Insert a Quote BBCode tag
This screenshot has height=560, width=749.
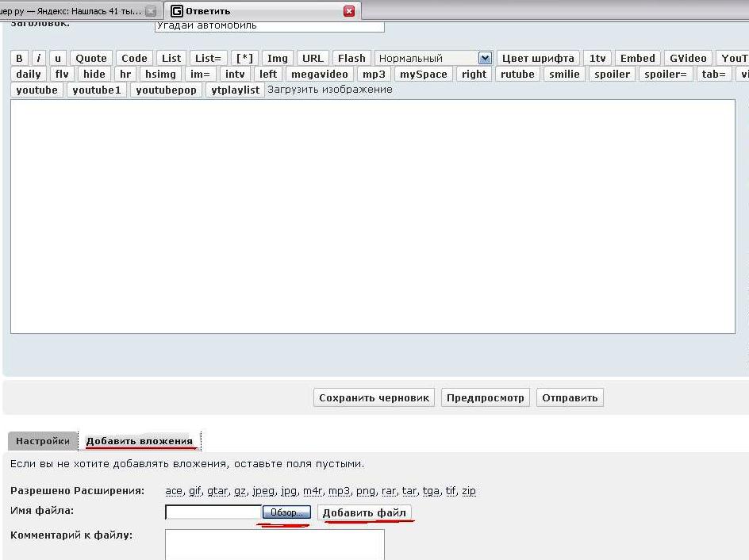[x=91, y=58]
